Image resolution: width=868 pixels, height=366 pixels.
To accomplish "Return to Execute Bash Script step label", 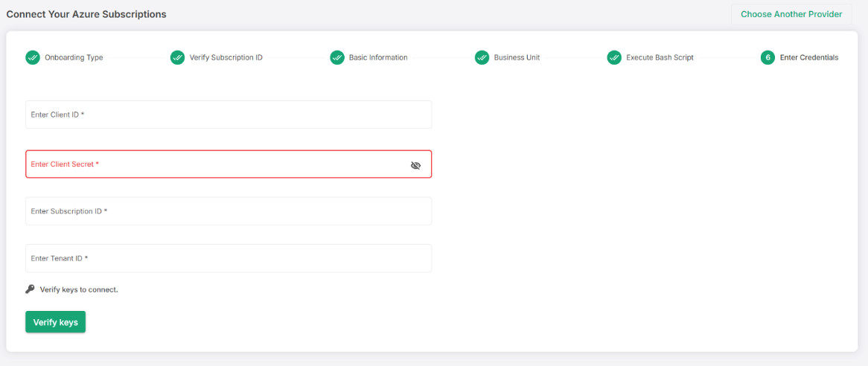I will tap(660, 57).
